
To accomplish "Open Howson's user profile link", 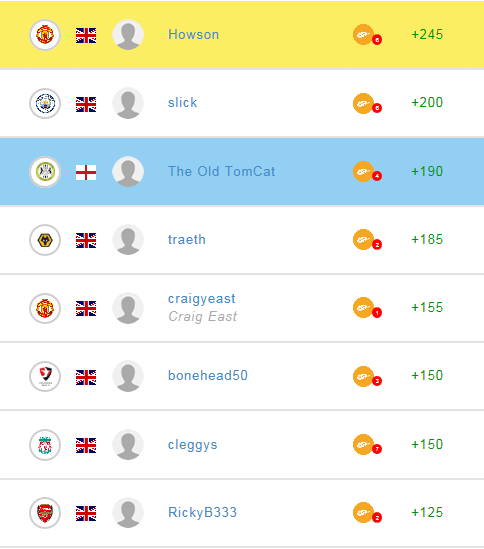I will (193, 34).
